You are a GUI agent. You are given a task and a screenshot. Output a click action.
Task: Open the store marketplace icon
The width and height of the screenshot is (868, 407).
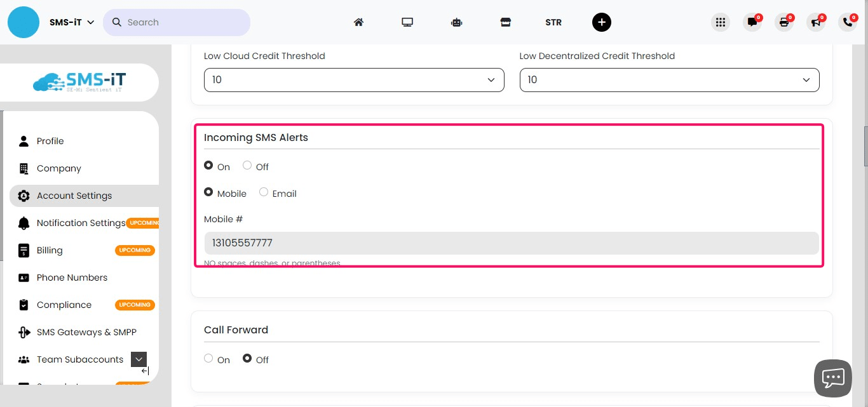505,22
